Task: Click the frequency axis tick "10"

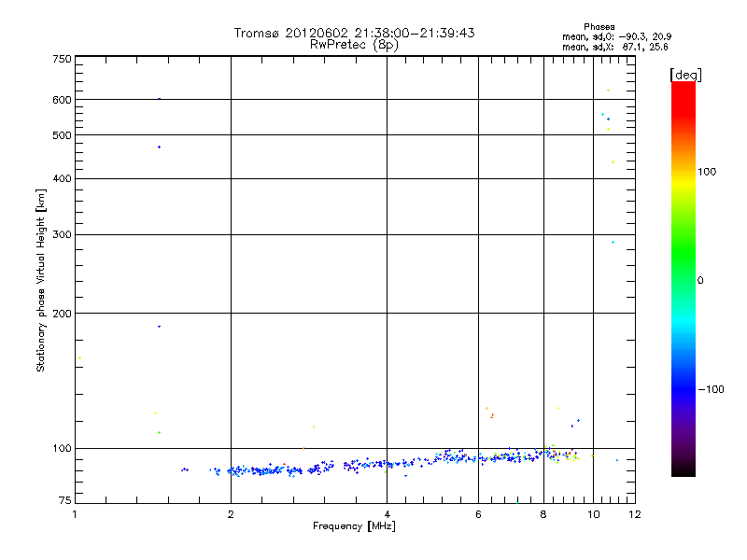Action: (x=594, y=514)
